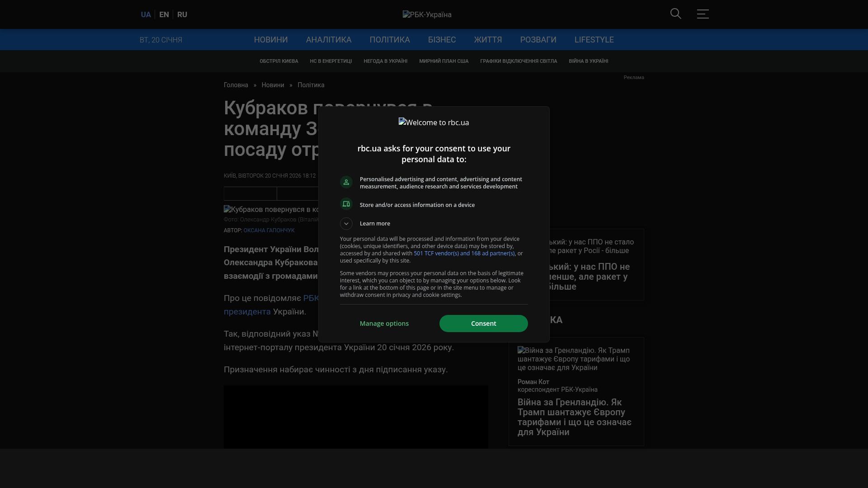Viewport: 868px width, 488px height.
Task: Open the ПОЛІТИКА menu section
Action: tap(389, 40)
